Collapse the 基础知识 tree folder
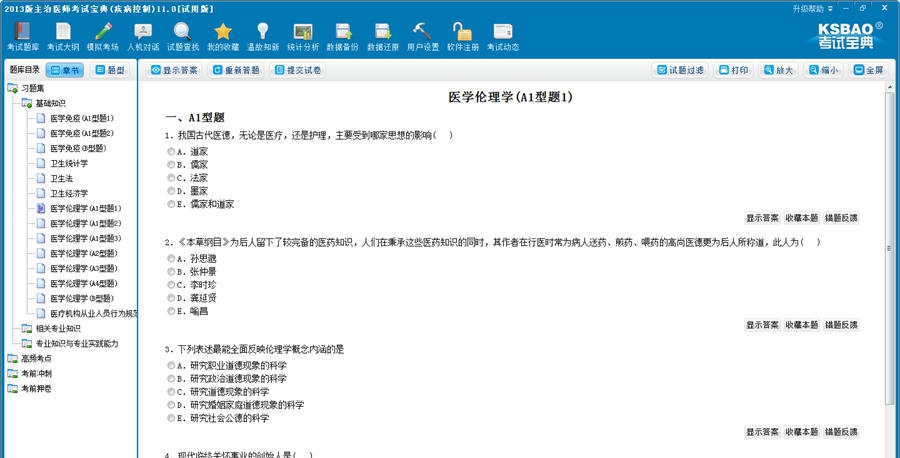Viewport: 900px width, 458px height. (26, 103)
